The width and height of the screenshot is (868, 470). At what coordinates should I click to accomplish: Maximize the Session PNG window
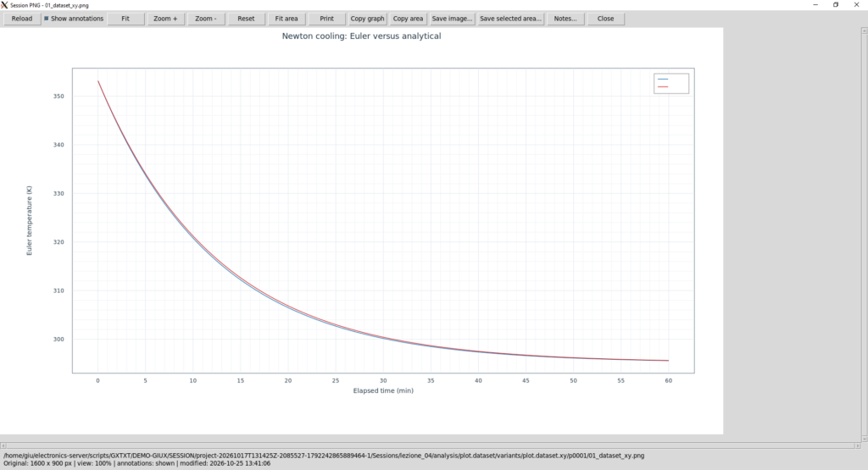click(836, 5)
